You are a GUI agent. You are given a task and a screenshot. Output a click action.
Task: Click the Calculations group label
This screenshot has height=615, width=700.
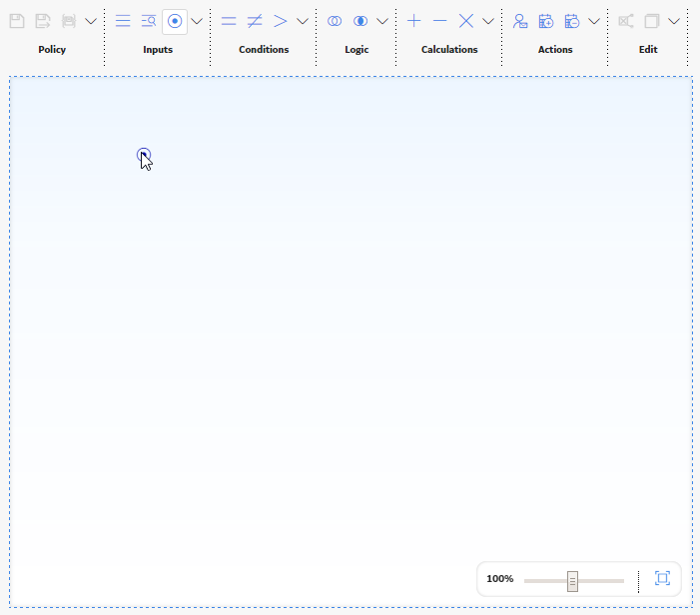pyautogui.click(x=449, y=50)
